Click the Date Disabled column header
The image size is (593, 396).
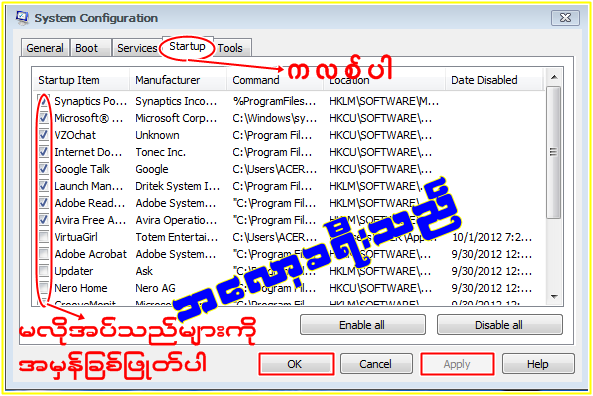point(493,80)
